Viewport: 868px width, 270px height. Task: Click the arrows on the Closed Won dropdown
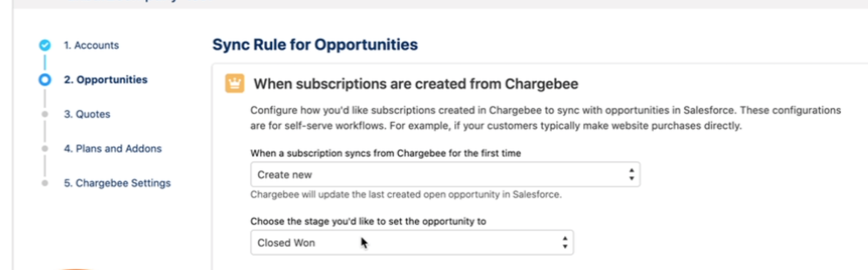pos(565,243)
